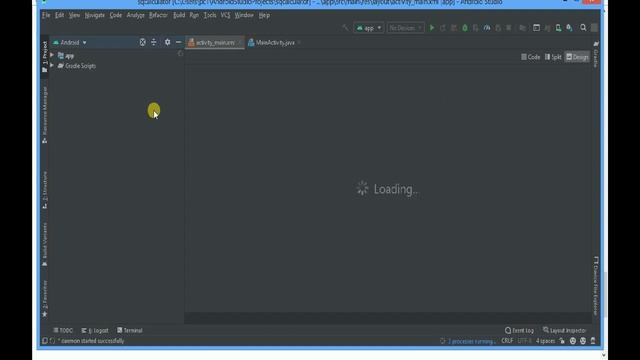The width and height of the screenshot is (640, 360).
Task: Open the View menu
Action: (74, 15)
